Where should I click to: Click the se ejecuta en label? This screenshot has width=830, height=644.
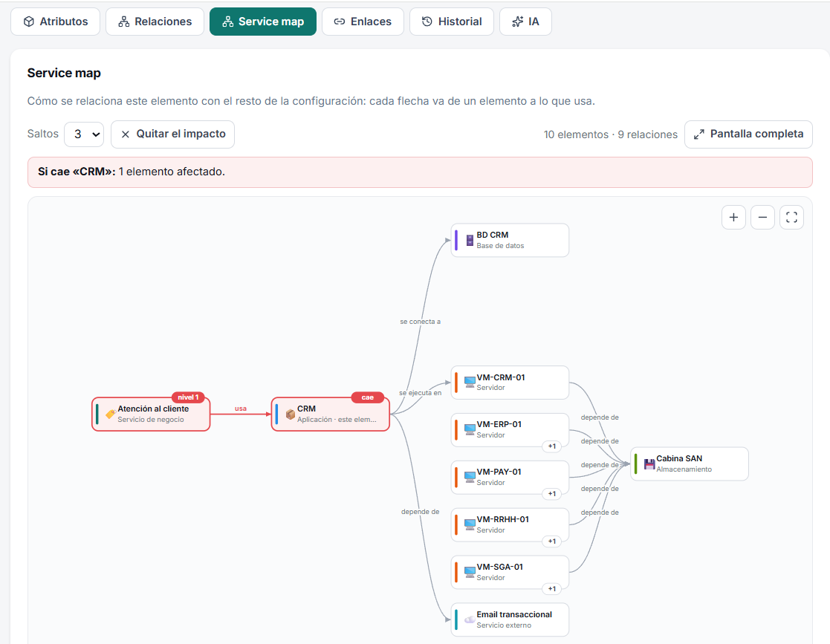point(421,393)
